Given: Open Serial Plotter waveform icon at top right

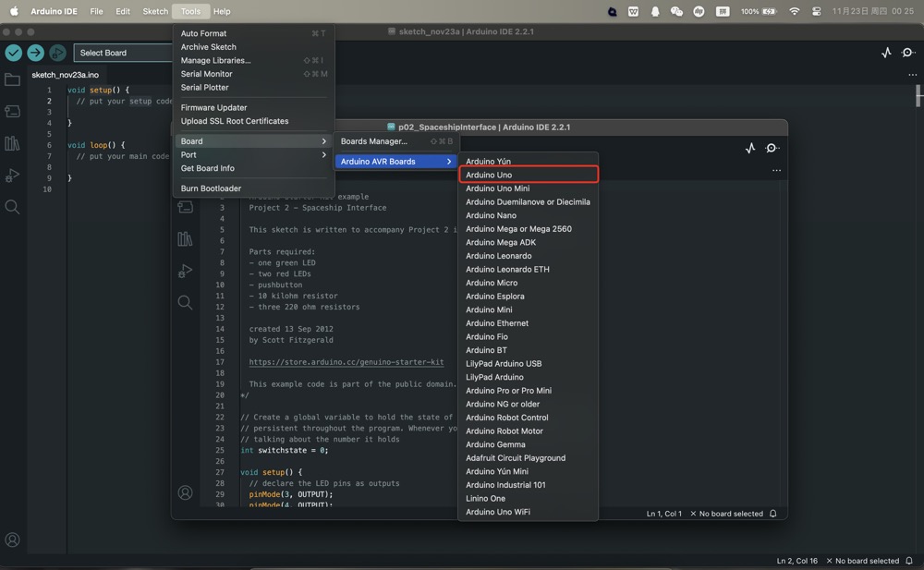Looking at the screenshot, I should [x=886, y=53].
